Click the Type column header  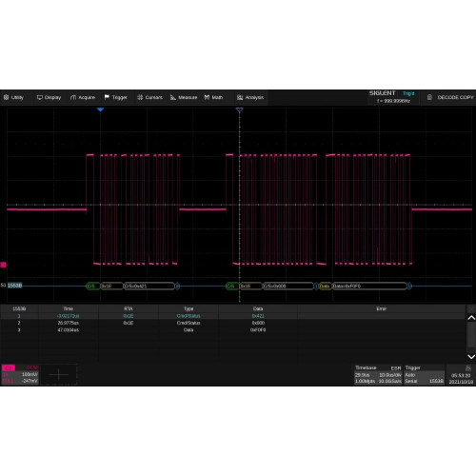pyautogui.click(x=188, y=308)
